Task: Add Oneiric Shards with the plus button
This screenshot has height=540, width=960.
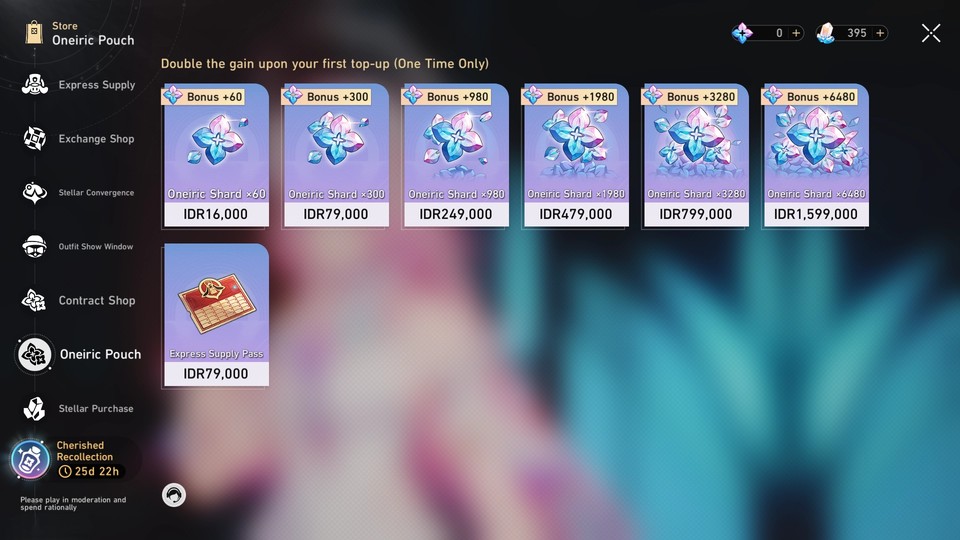Action: [x=796, y=33]
